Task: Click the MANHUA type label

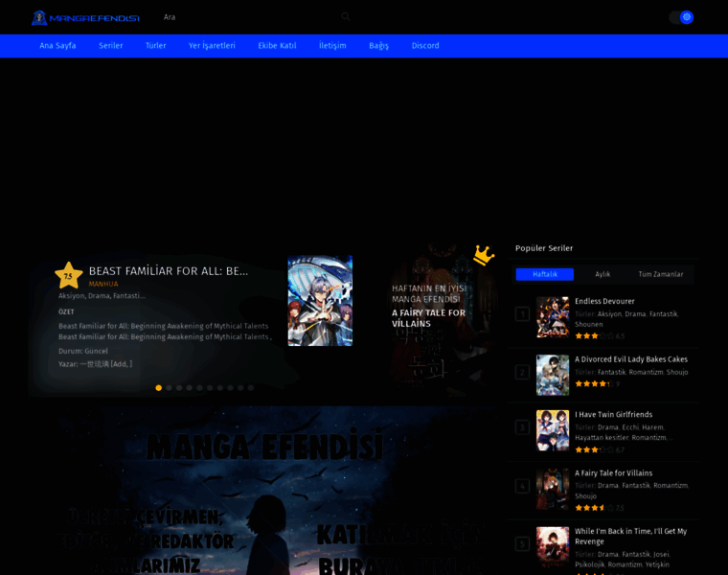Action: point(103,285)
